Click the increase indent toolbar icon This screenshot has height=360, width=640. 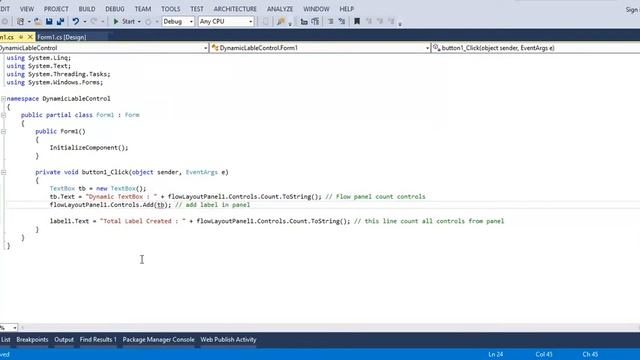point(315,21)
